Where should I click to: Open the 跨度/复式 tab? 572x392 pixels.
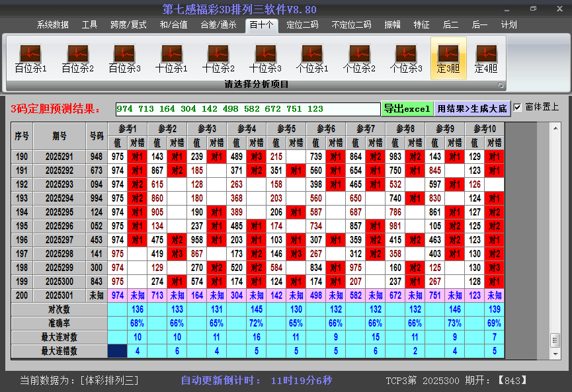(128, 25)
